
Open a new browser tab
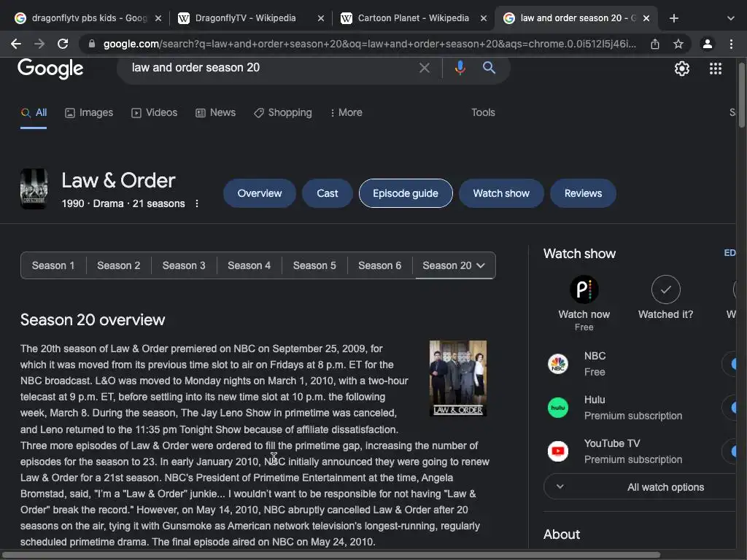[x=673, y=18]
